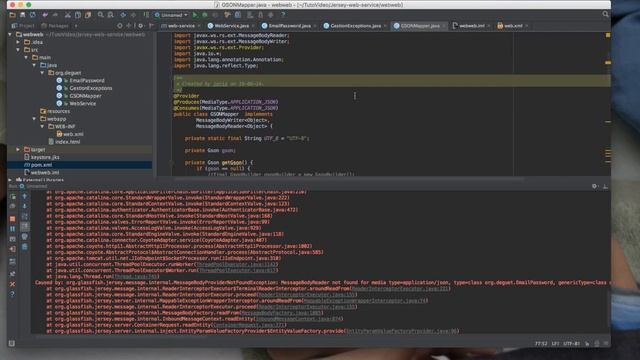Click the Search Everywhere magnifier at top right

(605, 14)
